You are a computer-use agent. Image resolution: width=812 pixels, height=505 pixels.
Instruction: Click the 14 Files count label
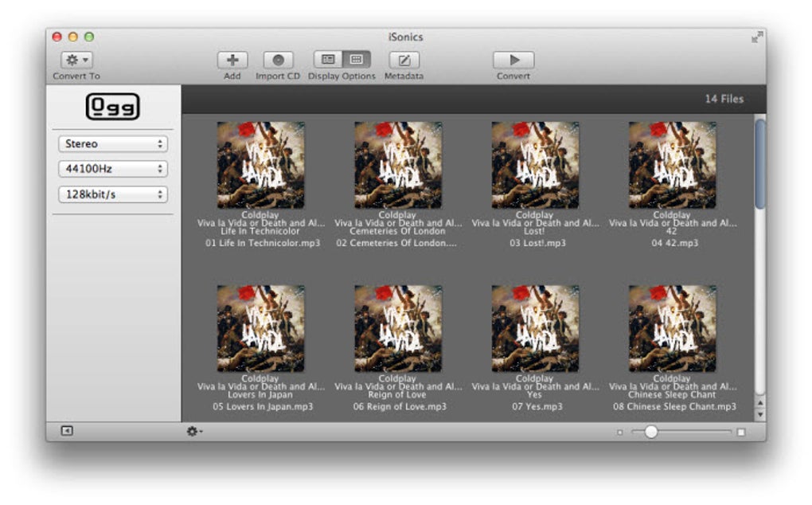pos(724,99)
